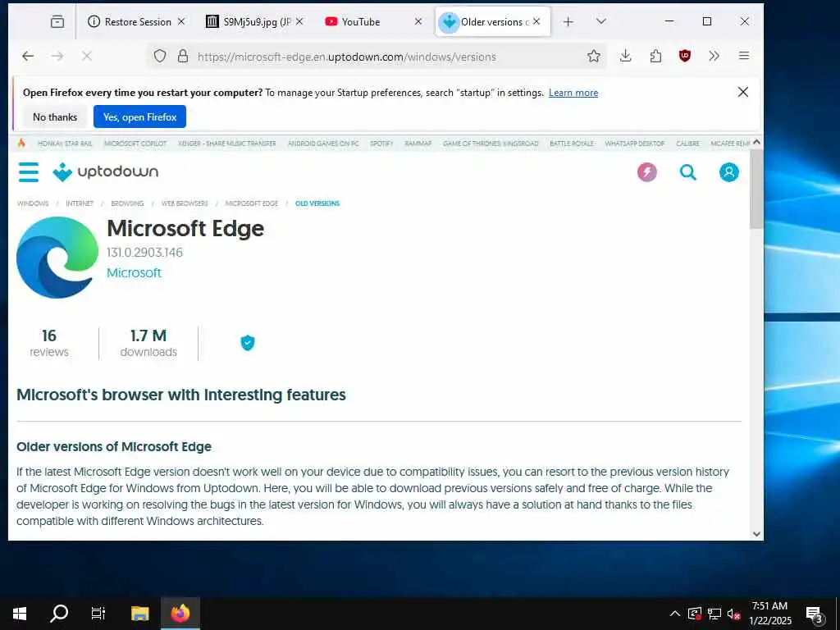
Task: Click the Old Versions breadcrumb
Action: tap(317, 203)
